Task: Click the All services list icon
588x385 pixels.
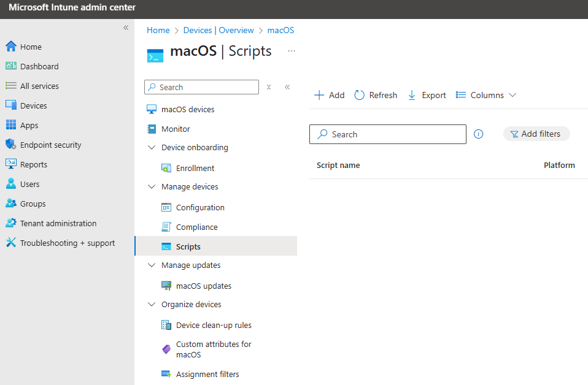Action: 11,86
